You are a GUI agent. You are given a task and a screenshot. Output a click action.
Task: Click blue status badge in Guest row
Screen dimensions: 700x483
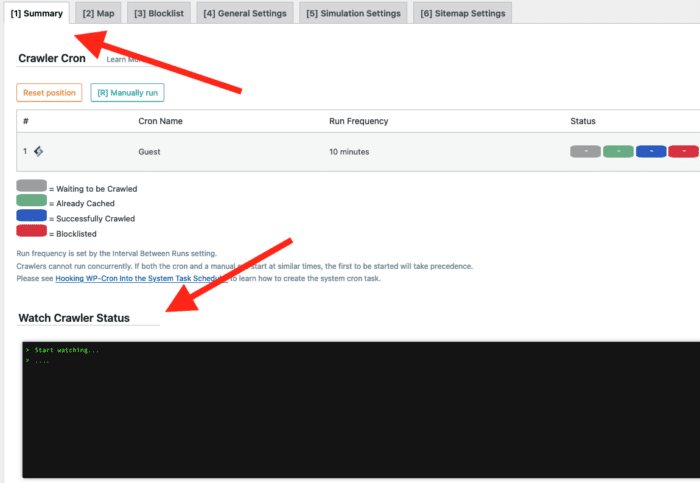(x=651, y=151)
